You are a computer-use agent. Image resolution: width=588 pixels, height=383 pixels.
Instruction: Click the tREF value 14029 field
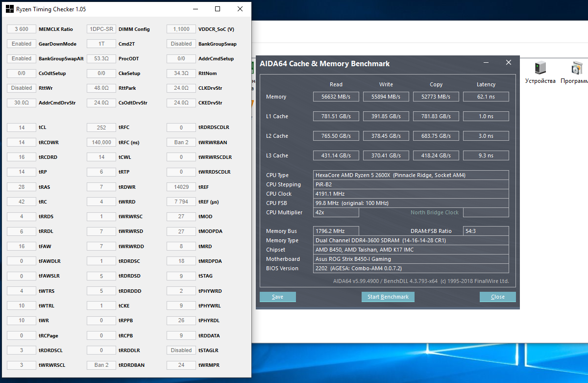[181, 187]
